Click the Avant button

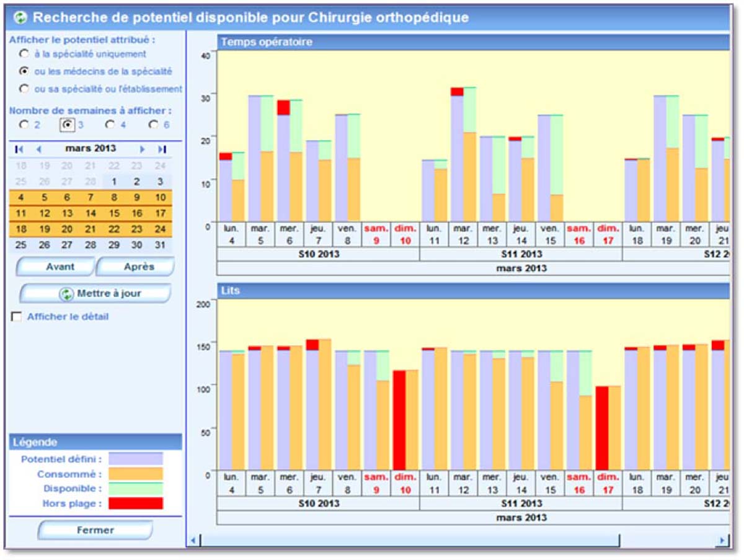point(55,267)
